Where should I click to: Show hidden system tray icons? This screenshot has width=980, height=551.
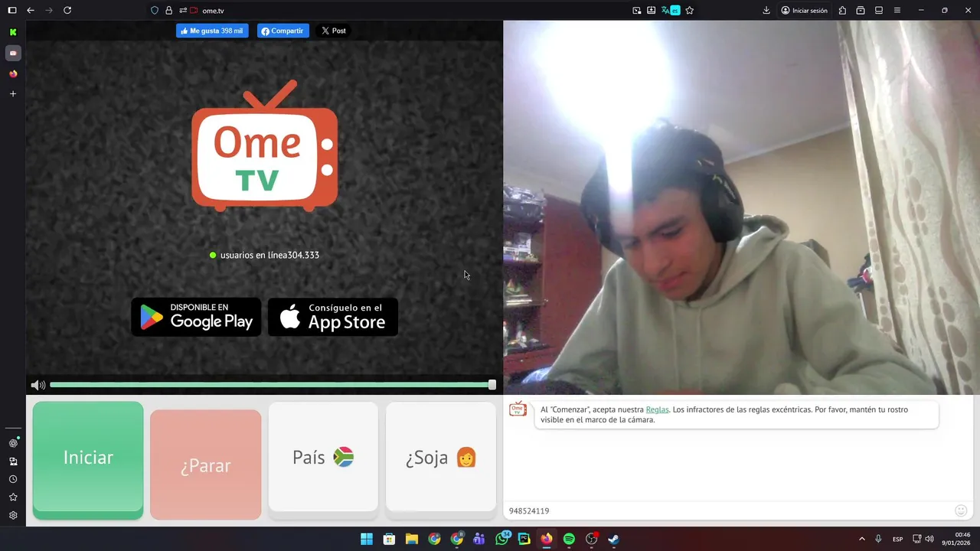861,539
